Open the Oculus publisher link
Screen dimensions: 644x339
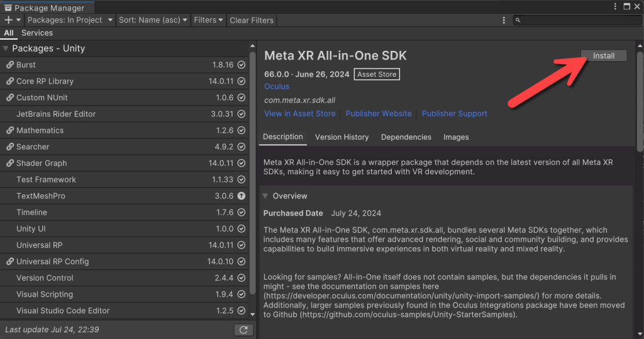[277, 86]
